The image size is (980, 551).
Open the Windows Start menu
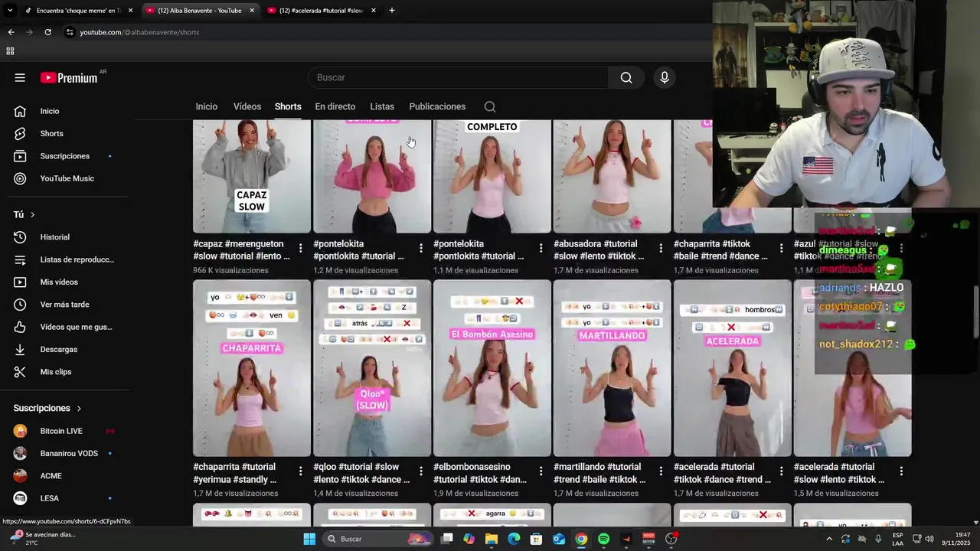click(309, 539)
